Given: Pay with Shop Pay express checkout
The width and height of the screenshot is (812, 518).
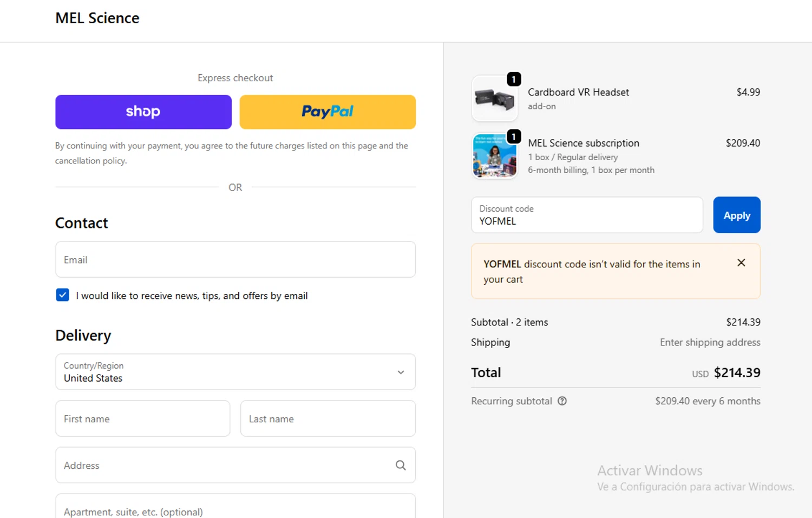Looking at the screenshot, I should pos(143,112).
